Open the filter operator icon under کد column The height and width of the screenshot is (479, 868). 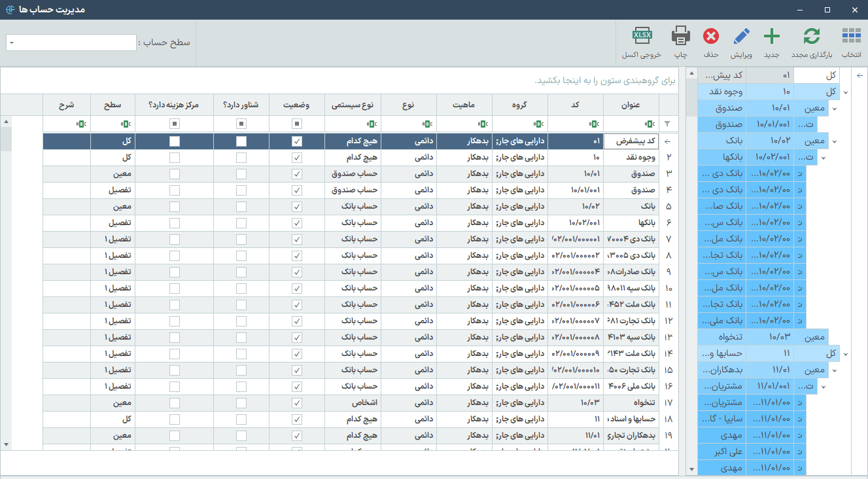[x=594, y=124]
